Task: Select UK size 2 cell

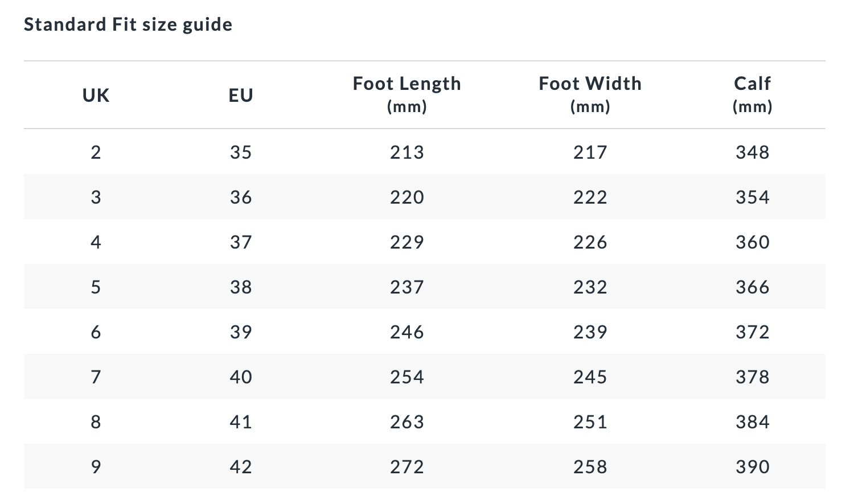Action: coord(96,152)
